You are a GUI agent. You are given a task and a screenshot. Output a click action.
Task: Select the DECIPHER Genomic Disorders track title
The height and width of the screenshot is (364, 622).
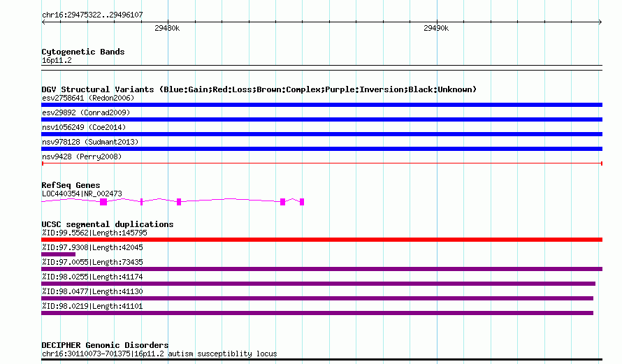[x=105, y=345]
